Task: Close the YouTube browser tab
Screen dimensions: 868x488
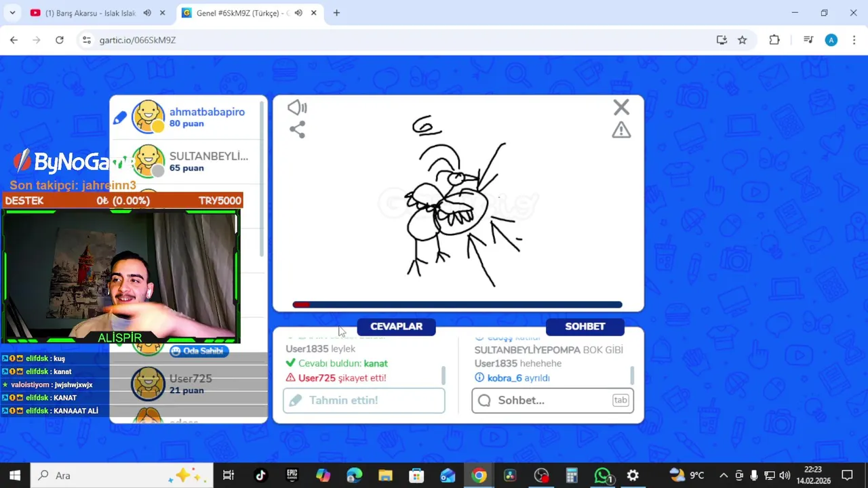Action: coord(162,13)
